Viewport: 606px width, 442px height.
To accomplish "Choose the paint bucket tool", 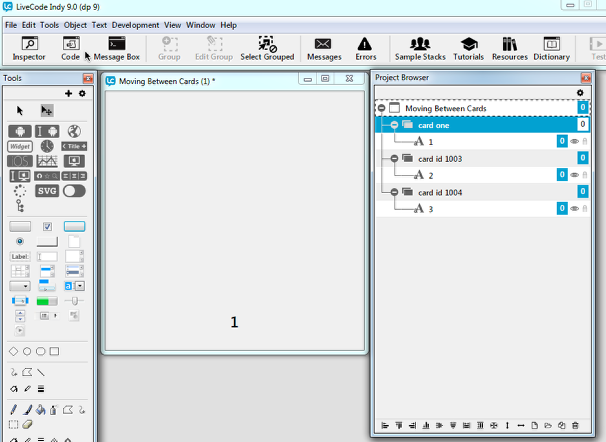I will (41, 410).
